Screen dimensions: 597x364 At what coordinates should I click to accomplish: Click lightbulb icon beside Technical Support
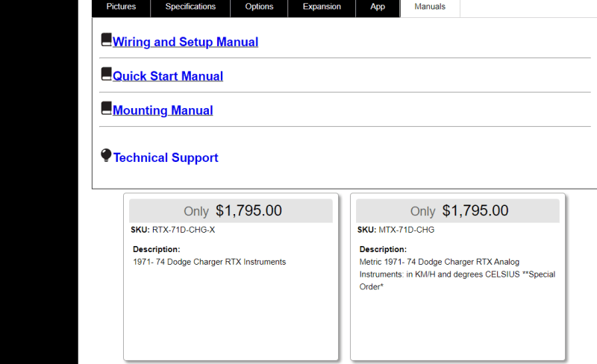[x=106, y=155]
